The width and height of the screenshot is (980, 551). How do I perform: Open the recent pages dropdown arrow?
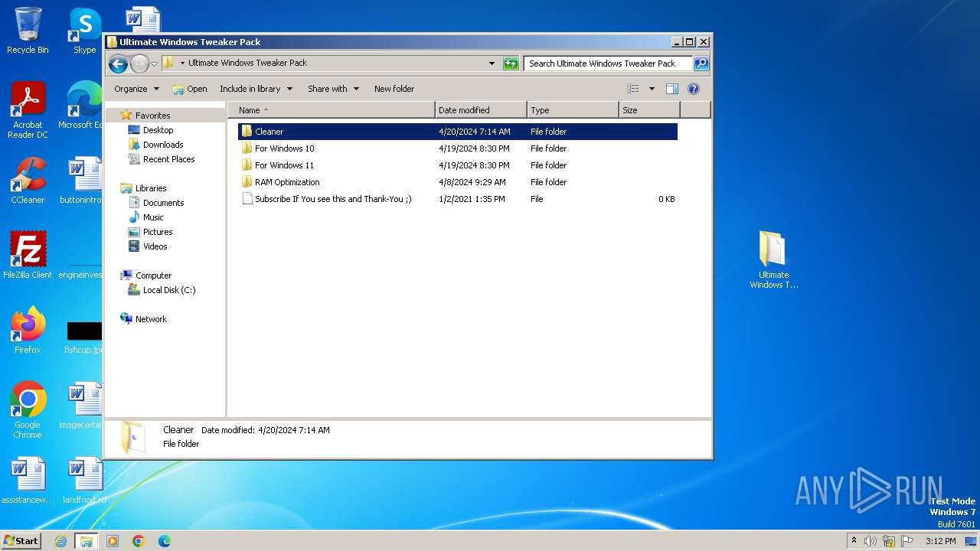[154, 64]
